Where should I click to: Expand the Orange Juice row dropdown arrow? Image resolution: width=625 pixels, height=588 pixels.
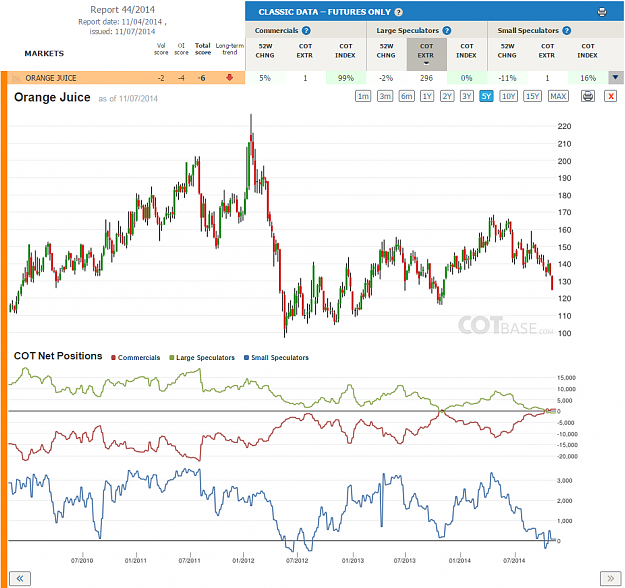coord(616,77)
